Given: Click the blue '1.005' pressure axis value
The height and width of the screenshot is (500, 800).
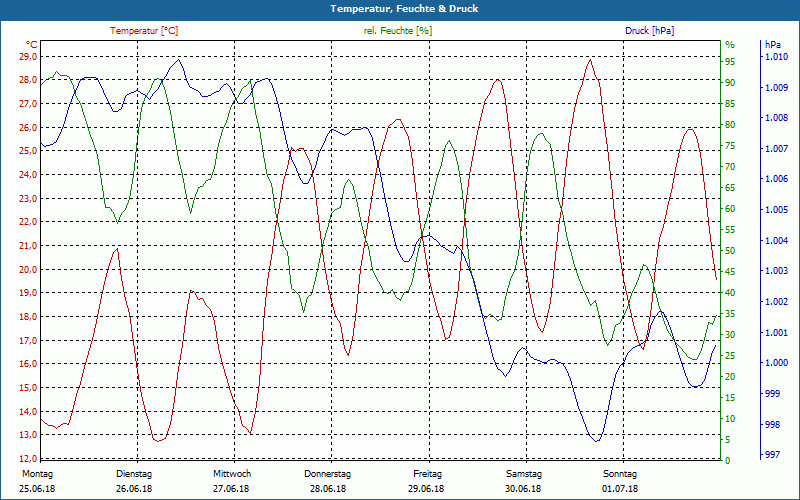Looking at the screenshot, I should click(776, 210).
